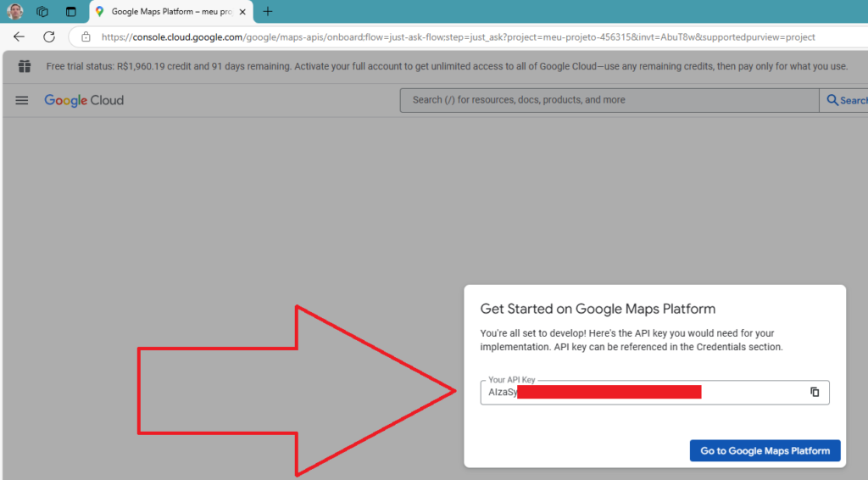Click inside the Your API Key field
The image size is (868, 480).
click(644, 392)
